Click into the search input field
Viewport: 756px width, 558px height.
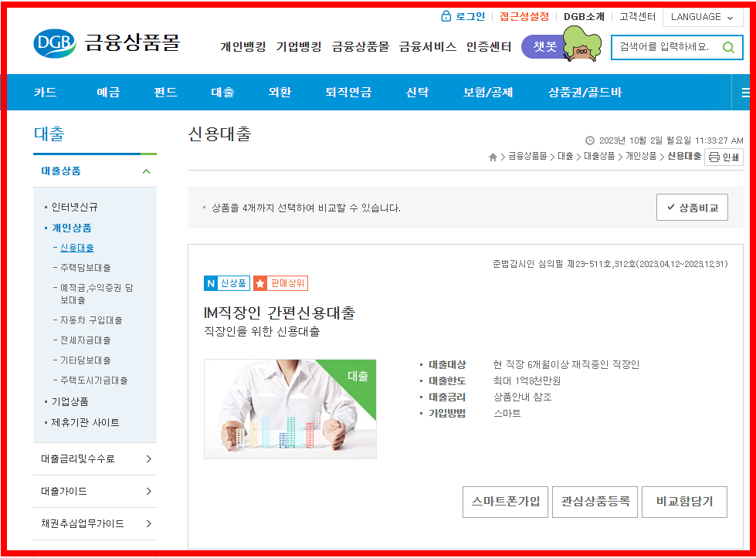(x=664, y=47)
